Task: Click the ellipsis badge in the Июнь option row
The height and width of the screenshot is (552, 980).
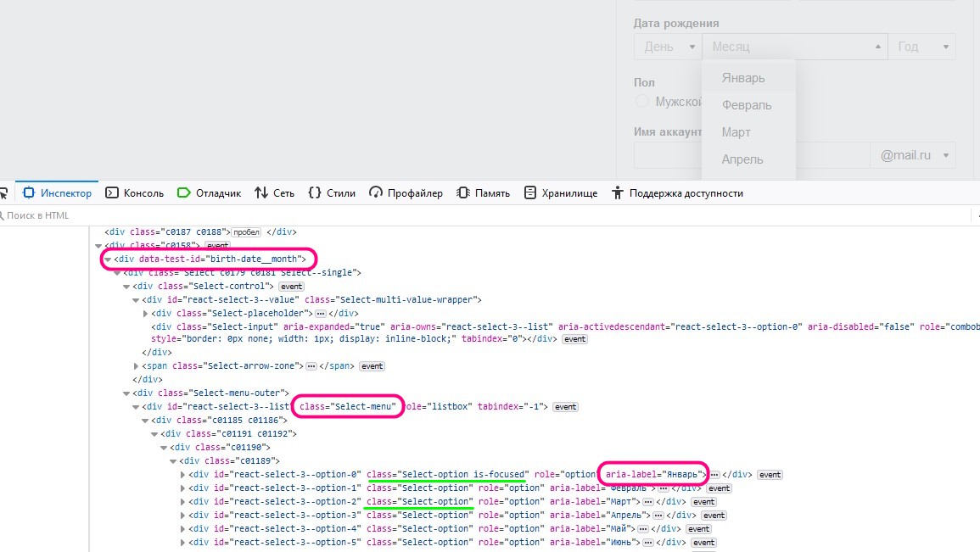Action: [648, 543]
